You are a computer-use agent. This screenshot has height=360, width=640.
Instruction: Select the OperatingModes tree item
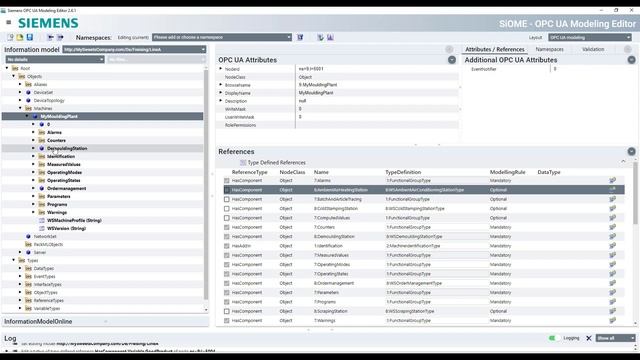64,173
